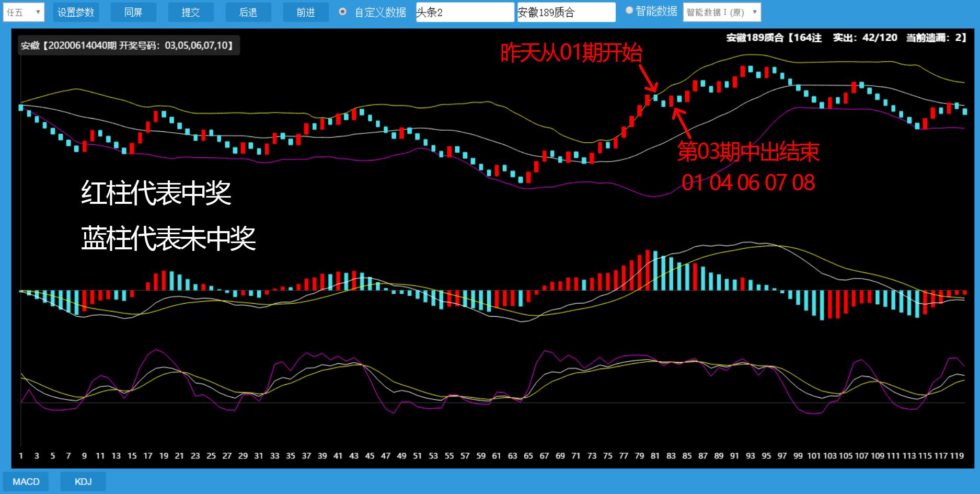Image resolution: width=980 pixels, height=494 pixels.
Task: Enable the 智能数据 radio option
Action: (629, 10)
